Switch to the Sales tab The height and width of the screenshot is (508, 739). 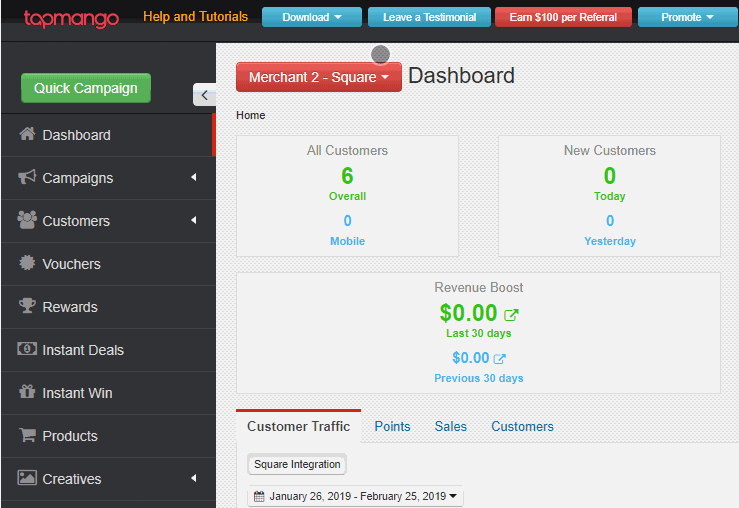pyautogui.click(x=451, y=426)
